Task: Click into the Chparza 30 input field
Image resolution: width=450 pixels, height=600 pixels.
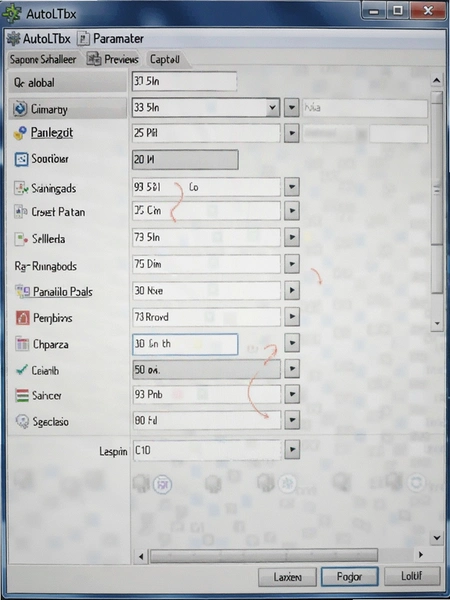Action: (x=185, y=344)
